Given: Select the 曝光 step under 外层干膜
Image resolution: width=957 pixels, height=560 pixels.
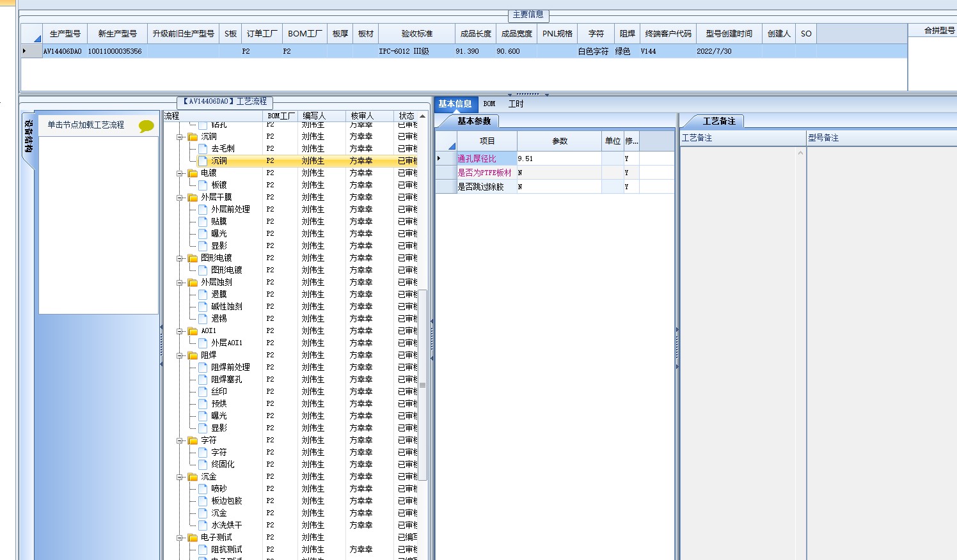Looking at the screenshot, I should tap(219, 234).
